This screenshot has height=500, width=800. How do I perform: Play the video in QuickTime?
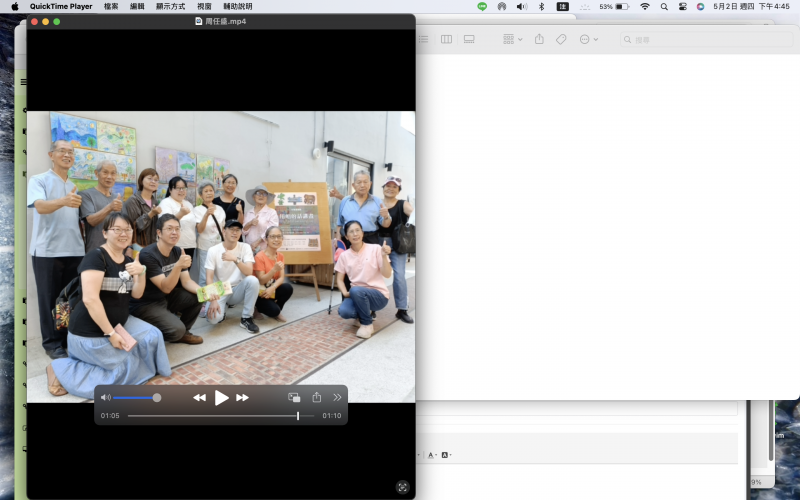pos(221,397)
